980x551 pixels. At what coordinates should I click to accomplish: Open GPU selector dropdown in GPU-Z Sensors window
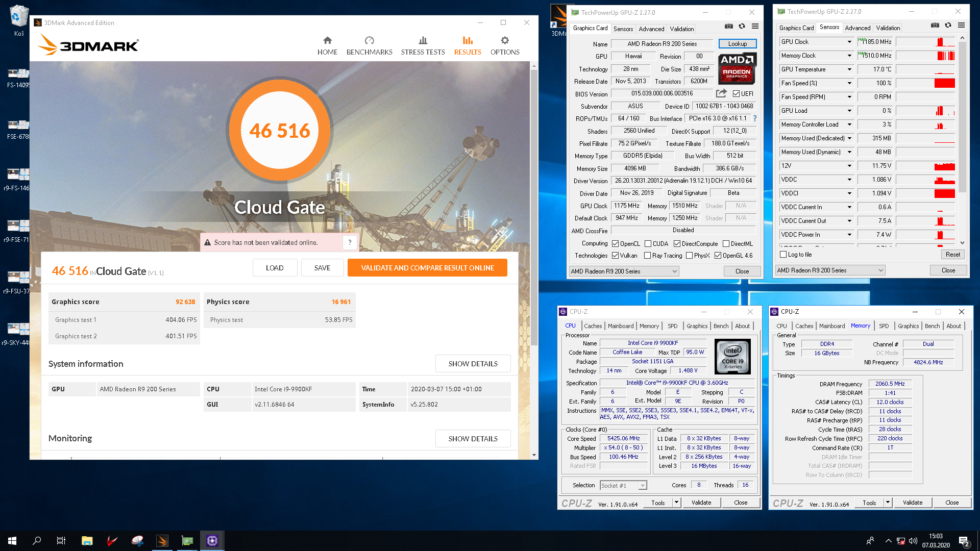830,270
